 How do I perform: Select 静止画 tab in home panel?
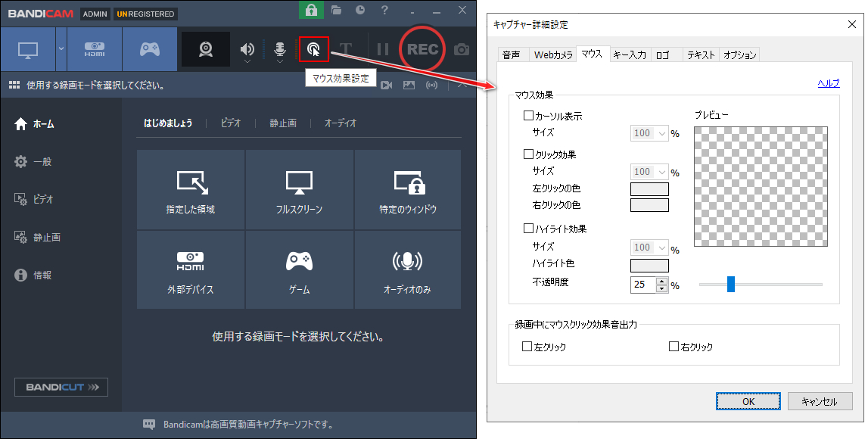point(283,123)
